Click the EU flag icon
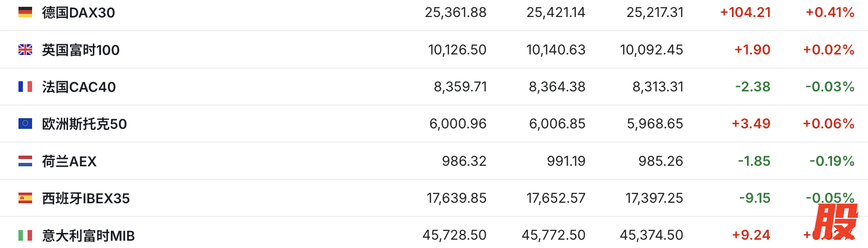 click(25, 124)
